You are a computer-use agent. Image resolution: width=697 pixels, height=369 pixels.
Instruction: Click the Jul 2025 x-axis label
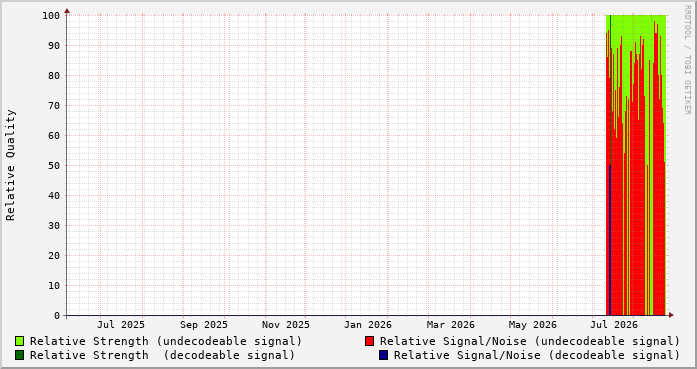(x=121, y=325)
